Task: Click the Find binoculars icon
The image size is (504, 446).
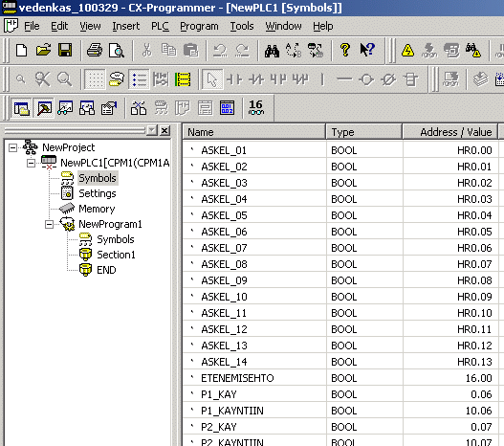Action: (x=272, y=51)
